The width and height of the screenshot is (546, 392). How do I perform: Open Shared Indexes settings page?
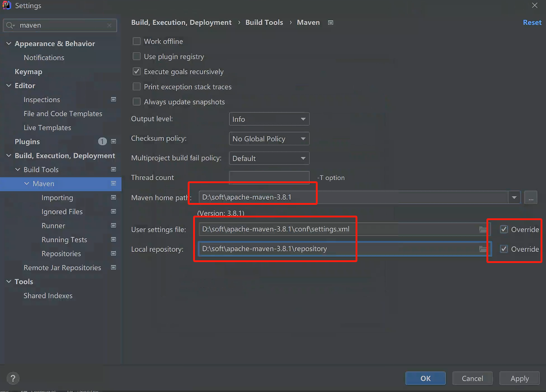[x=48, y=296]
